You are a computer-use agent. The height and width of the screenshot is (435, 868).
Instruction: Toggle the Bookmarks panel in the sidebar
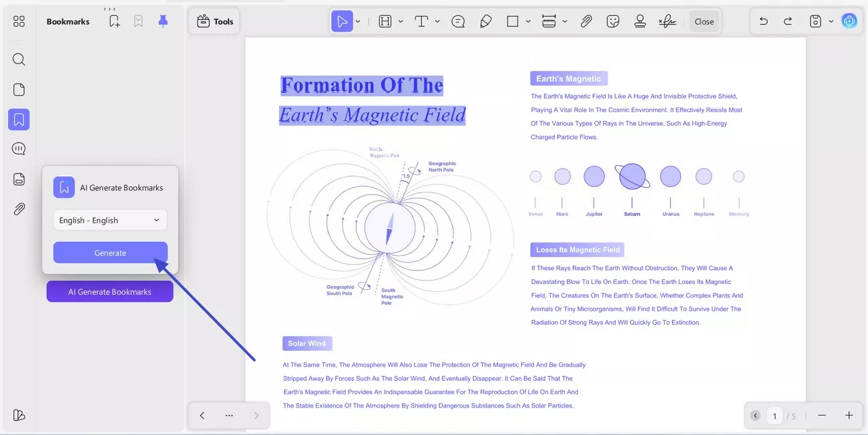[x=18, y=119]
